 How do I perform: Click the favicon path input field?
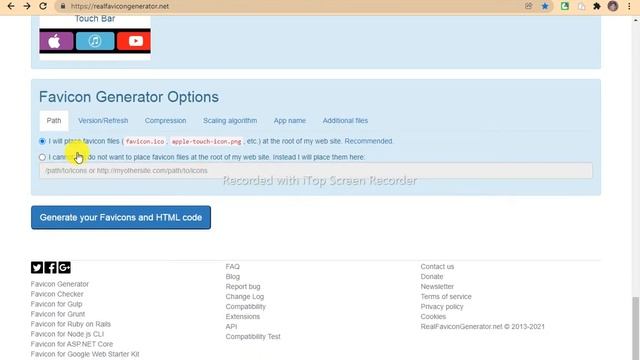pos(316,171)
